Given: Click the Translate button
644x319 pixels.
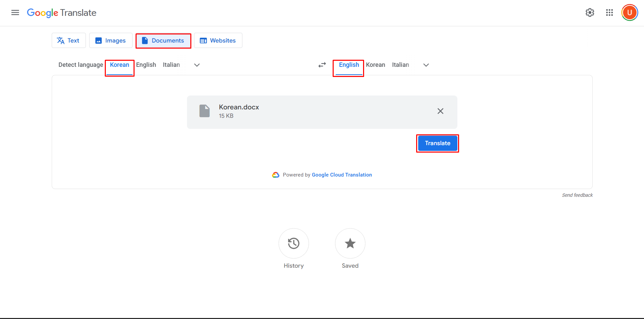Looking at the screenshot, I should [437, 143].
